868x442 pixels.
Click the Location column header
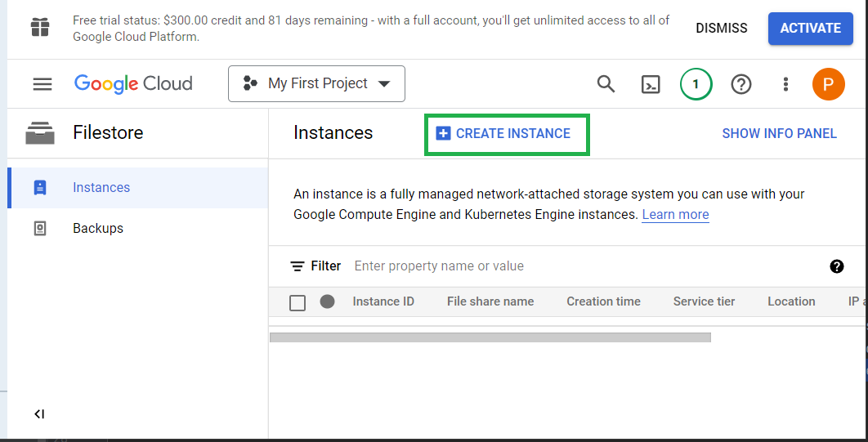(791, 301)
